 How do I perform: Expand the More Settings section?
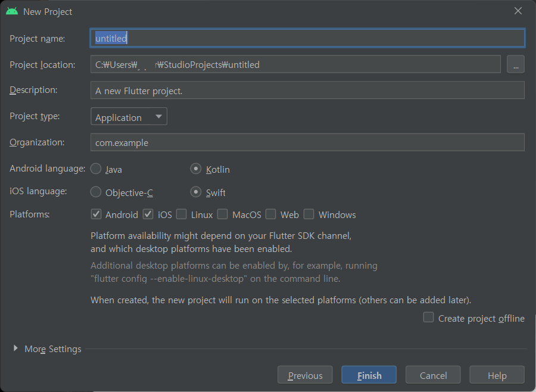click(15, 349)
